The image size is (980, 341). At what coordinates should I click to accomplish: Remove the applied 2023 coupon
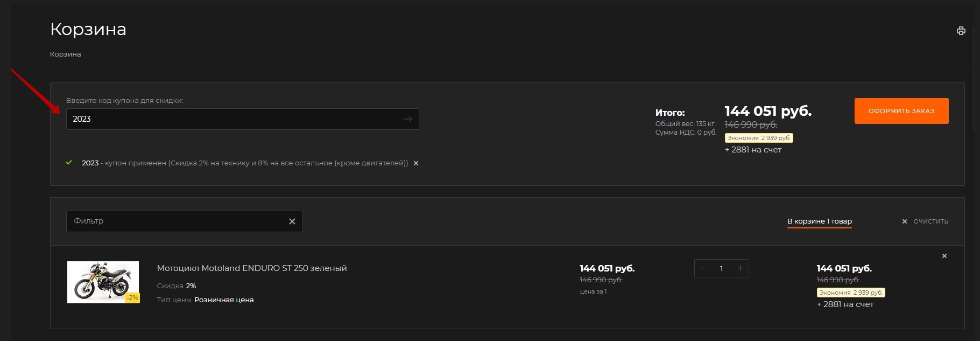point(415,163)
